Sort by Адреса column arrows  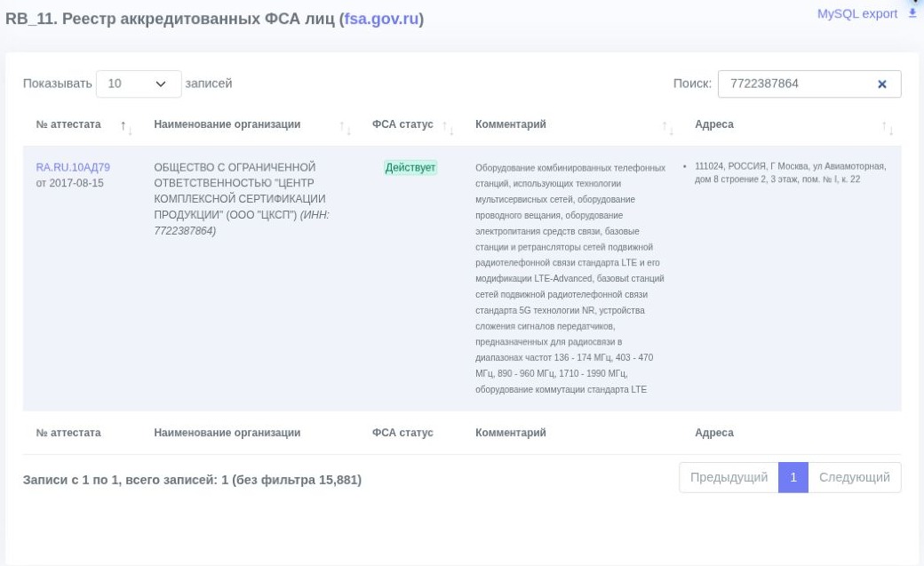(x=888, y=126)
